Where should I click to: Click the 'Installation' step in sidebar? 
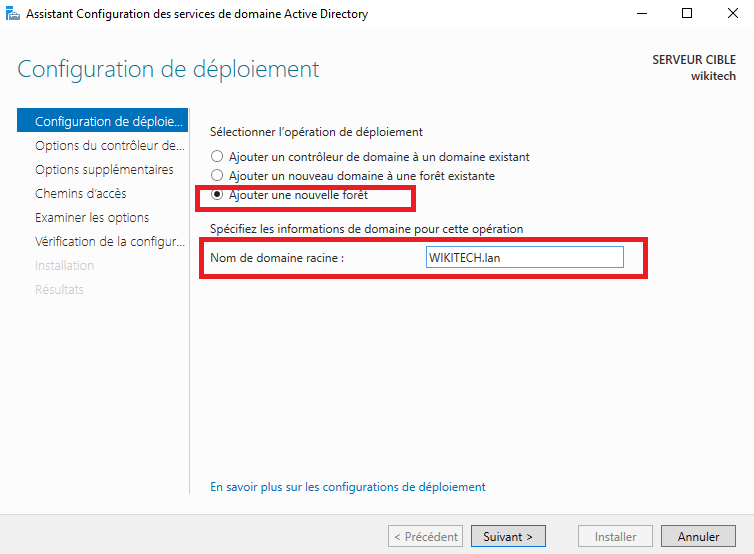[x=65, y=266]
